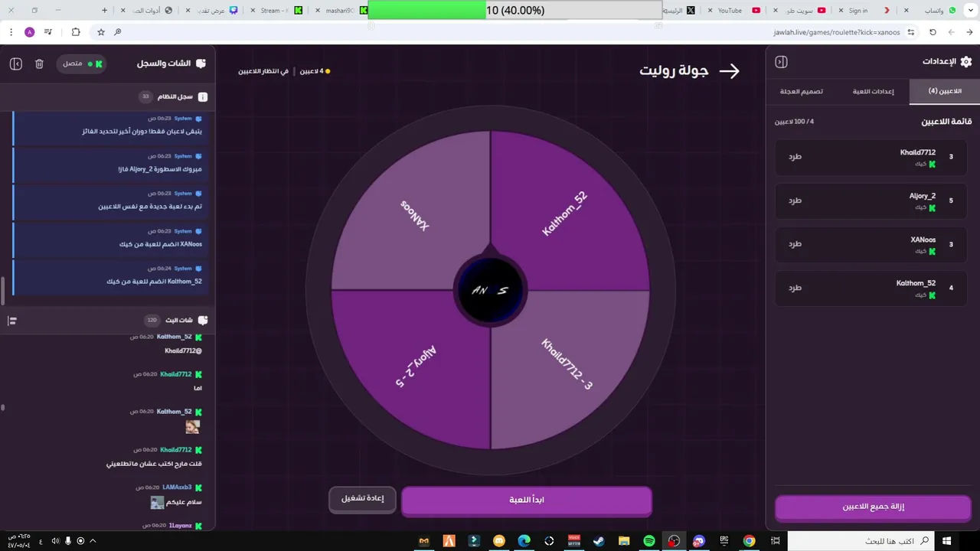The image size is (980, 551).
Task: Click the site info icon in address bar
Action: pyautogui.click(x=910, y=32)
